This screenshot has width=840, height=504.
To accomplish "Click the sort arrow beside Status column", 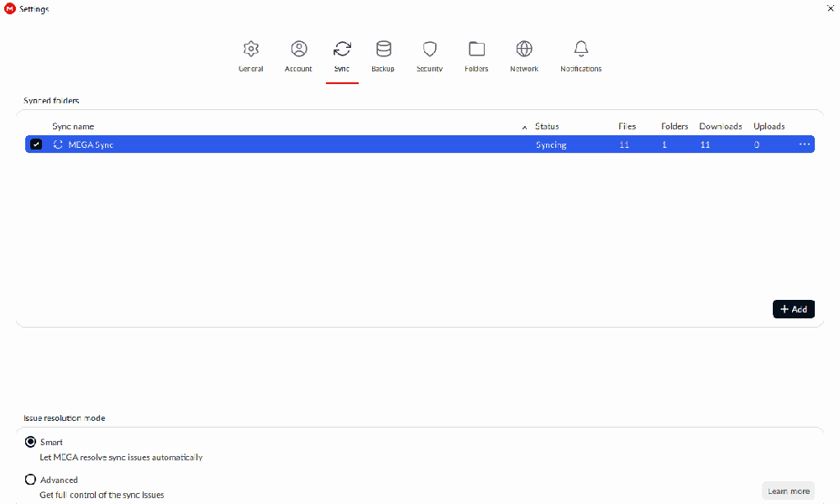I will (525, 128).
